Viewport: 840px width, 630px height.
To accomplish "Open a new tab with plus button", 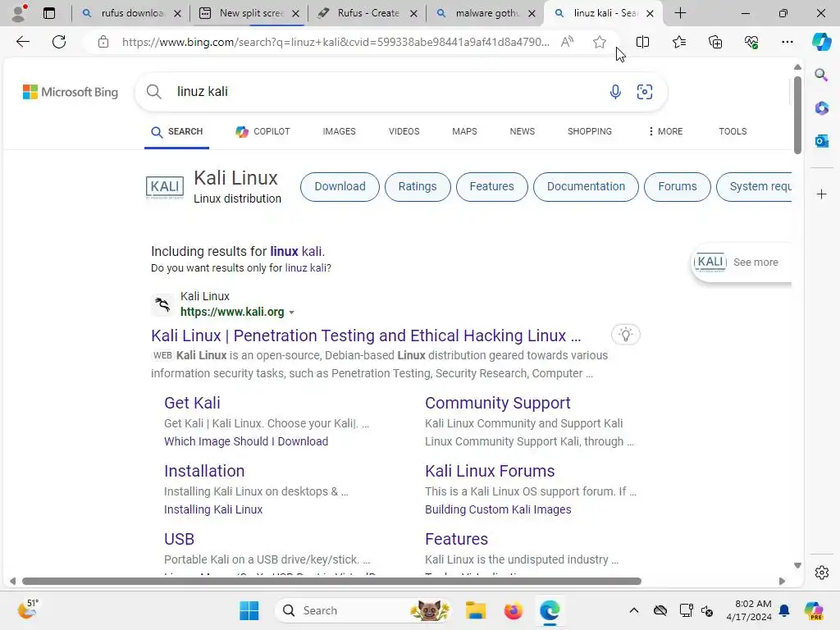I will pyautogui.click(x=680, y=13).
